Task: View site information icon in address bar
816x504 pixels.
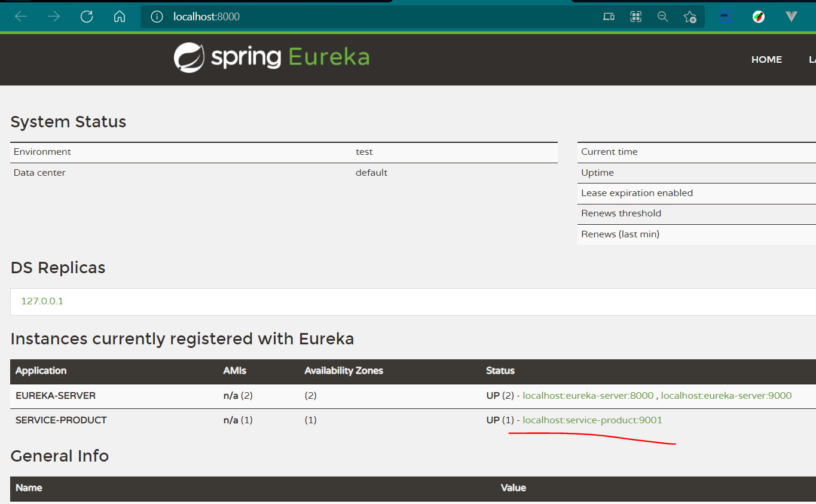Action: (157, 17)
